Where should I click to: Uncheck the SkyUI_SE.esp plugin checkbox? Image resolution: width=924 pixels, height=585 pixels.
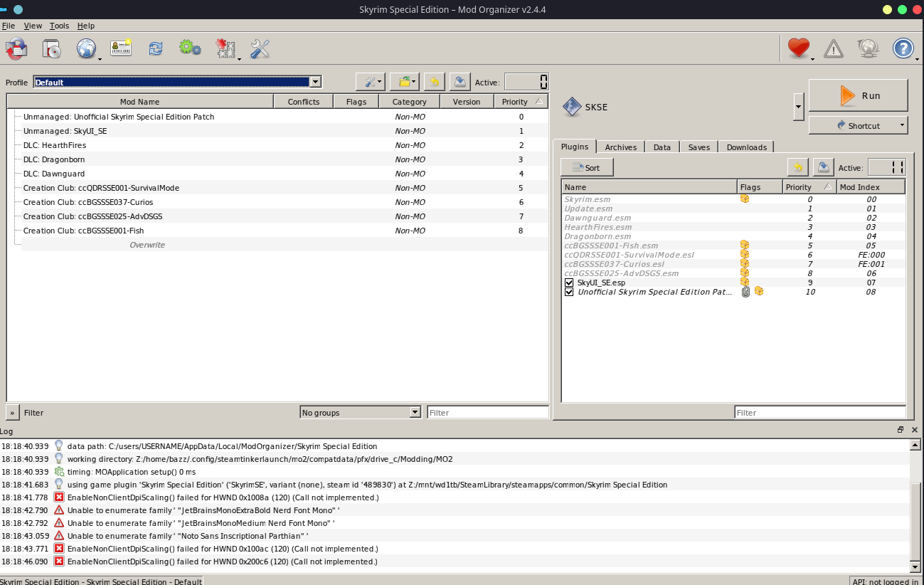pos(569,283)
